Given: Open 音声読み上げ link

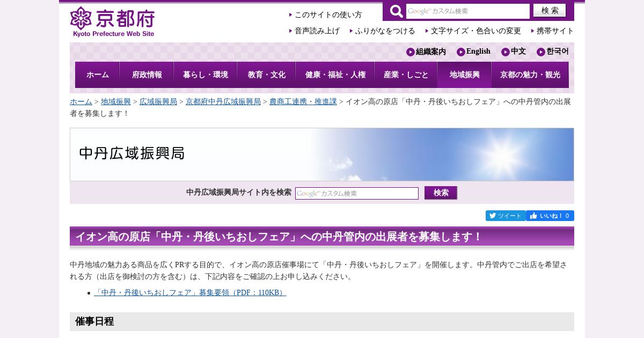Looking at the screenshot, I should [317, 31].
